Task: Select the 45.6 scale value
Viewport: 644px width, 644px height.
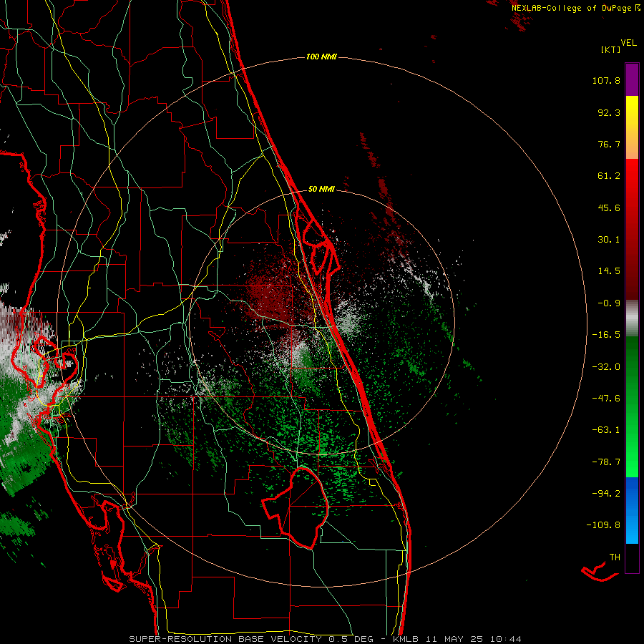Action: pos(609,208)
